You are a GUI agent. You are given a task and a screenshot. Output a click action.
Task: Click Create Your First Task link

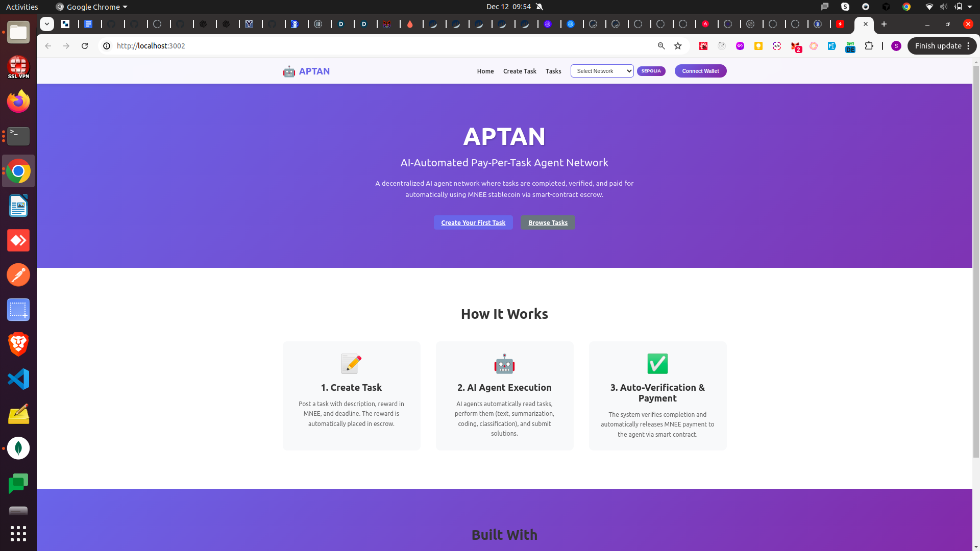click(x=473, y=222)
